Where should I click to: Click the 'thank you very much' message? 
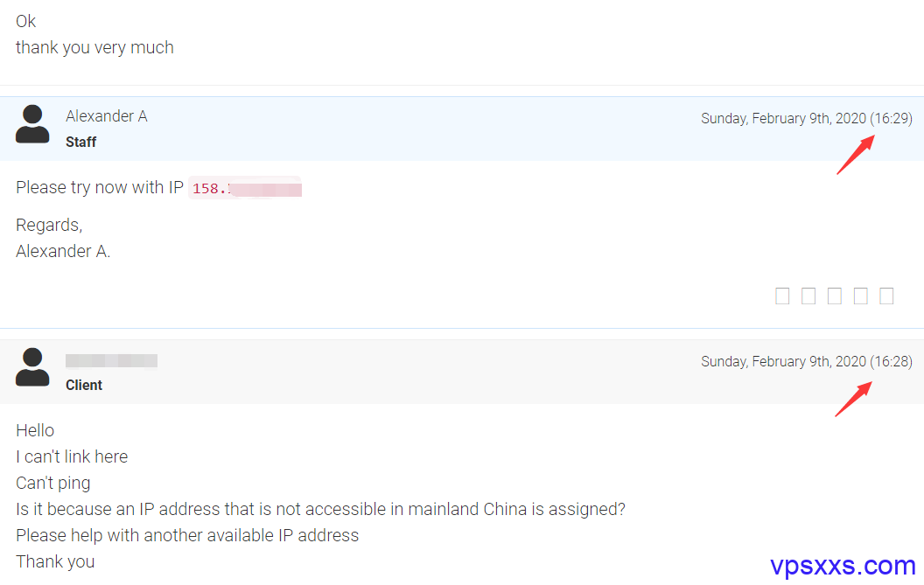tap(94, 48)
